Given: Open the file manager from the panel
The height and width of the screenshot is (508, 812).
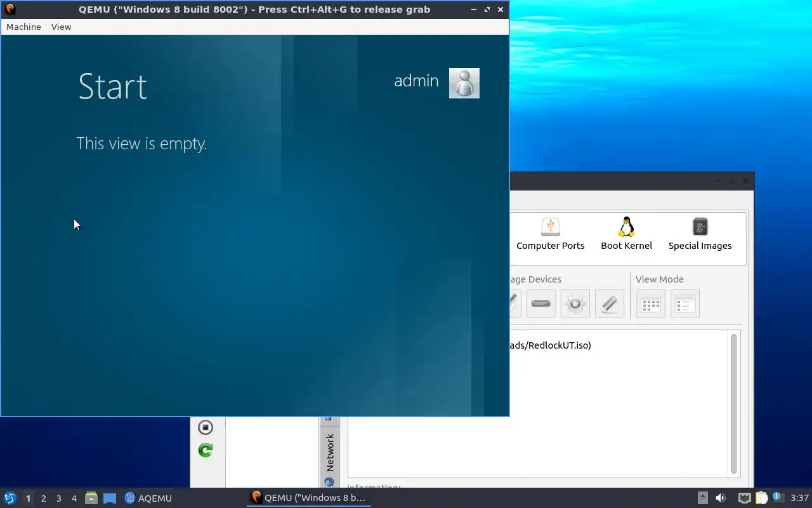Looking at the screenshot, I should (x=91, y=498).
